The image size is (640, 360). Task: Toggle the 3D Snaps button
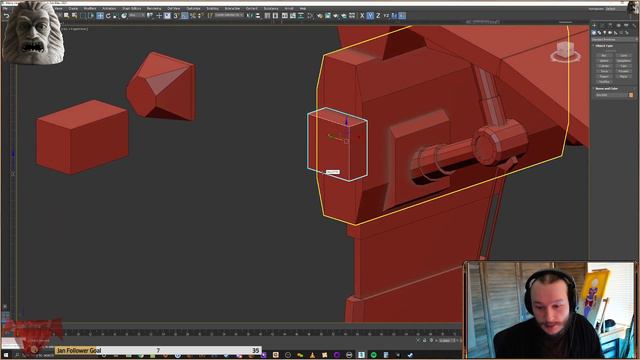176,16
